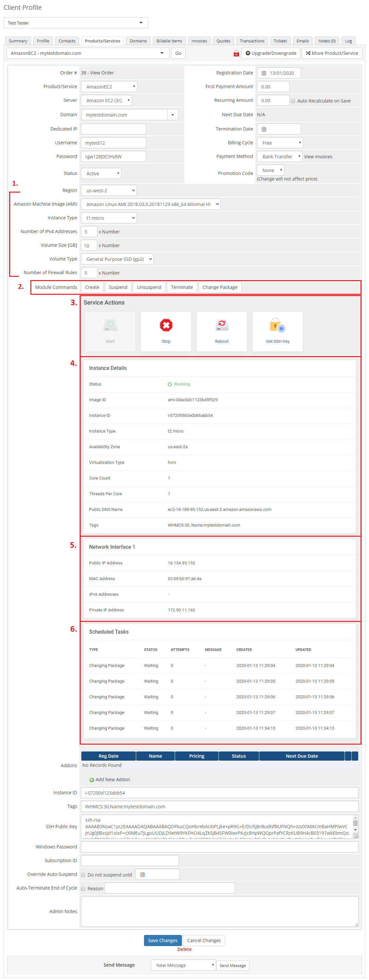The height and width of the screenshot is (980, 369).
Task: Click into the Dedicated IP field
Action: 113,129
